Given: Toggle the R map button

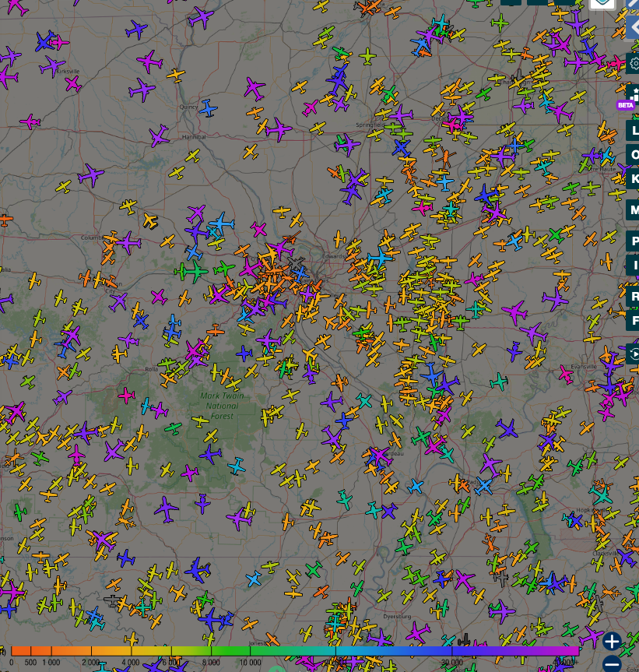Looking at the screenshot, I should [x=634, y=296].
